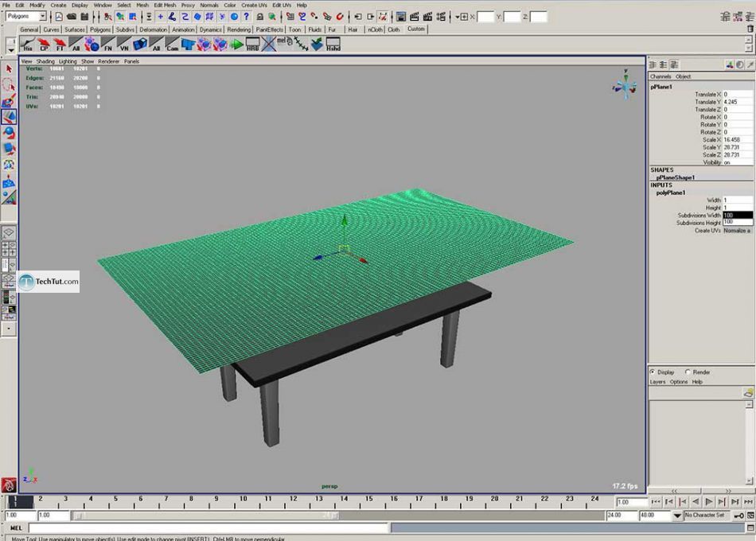
Task: Click the Hshd shelf icon
Action: [333, 45]
